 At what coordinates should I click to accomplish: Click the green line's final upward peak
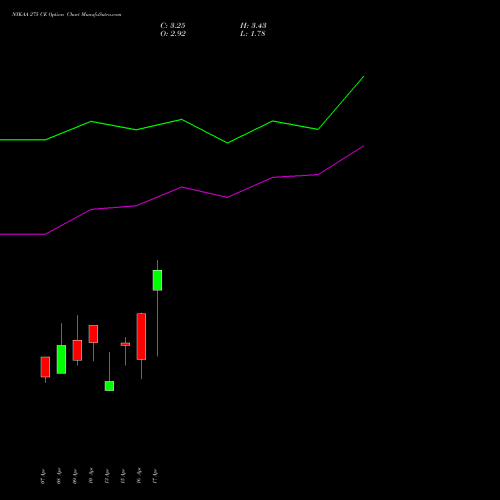pos(364,76)
